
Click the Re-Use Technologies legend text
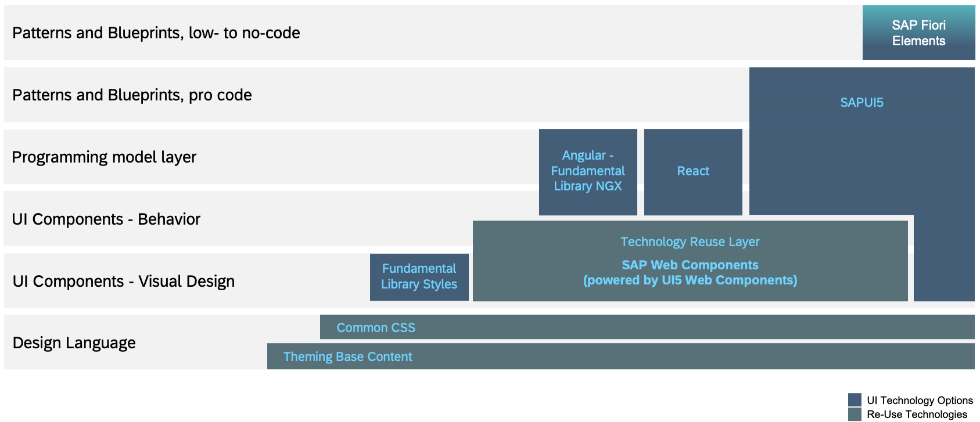(917, 414)
